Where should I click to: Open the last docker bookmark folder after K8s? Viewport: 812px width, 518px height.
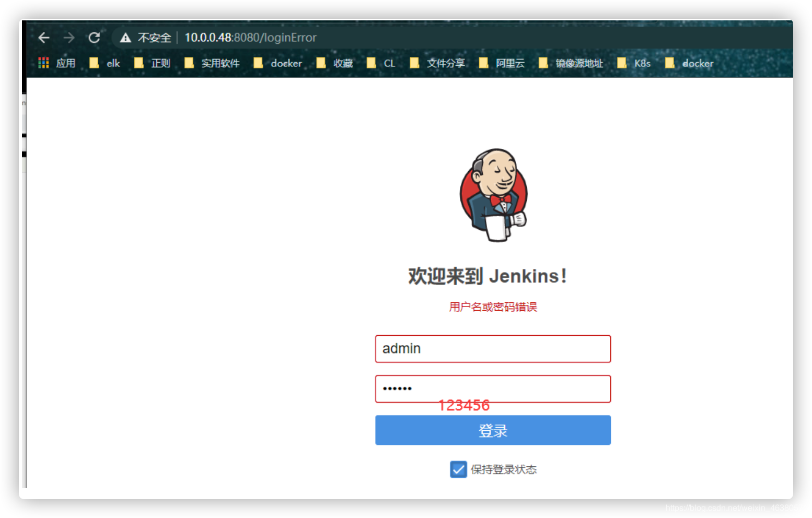(x=689, y=63)
